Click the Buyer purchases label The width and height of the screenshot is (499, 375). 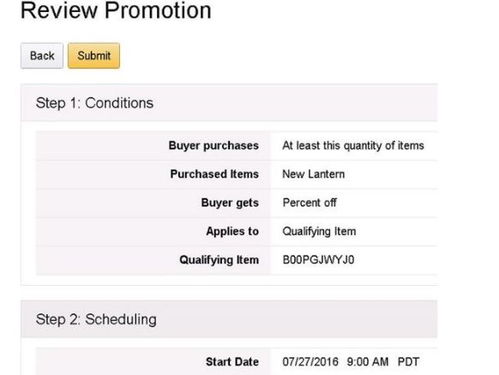coord(214,146)
